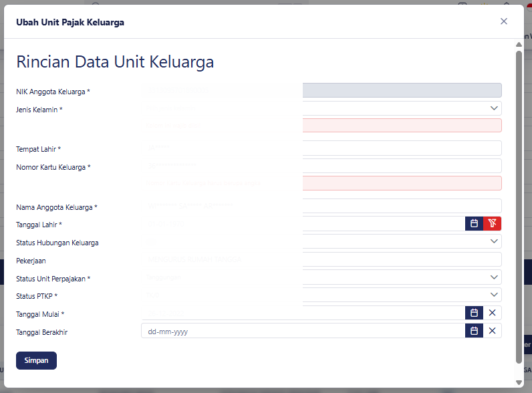Expand the Status Hubungan Keluarga dropdown
Screen dimensions: 532x393
point(321,241)
